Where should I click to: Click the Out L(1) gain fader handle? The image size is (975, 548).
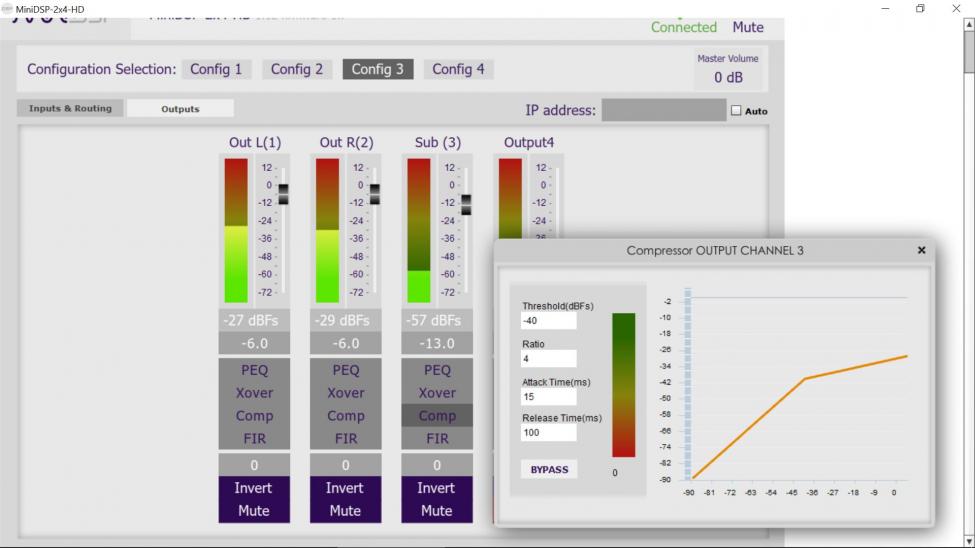tap(284, 194)
